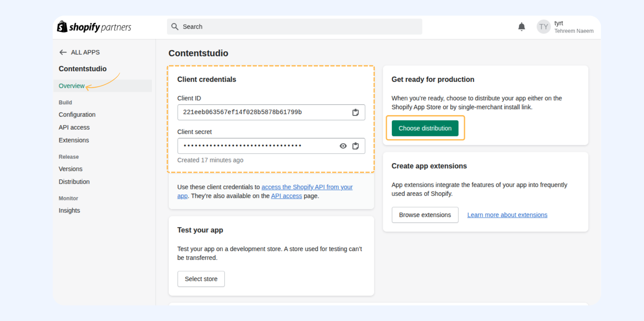Open Insights in the sidebar
644x321 pixels.
coord(69,211)
